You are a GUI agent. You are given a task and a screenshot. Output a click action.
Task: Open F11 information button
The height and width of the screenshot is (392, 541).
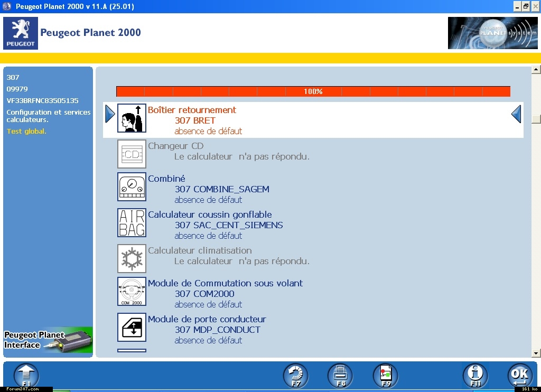(475, 376)
